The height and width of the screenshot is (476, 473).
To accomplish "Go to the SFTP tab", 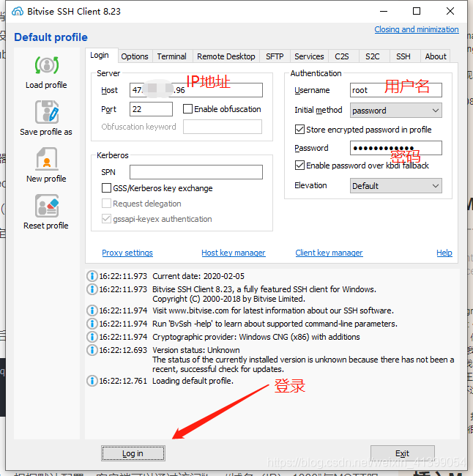I will click(275, 56).
